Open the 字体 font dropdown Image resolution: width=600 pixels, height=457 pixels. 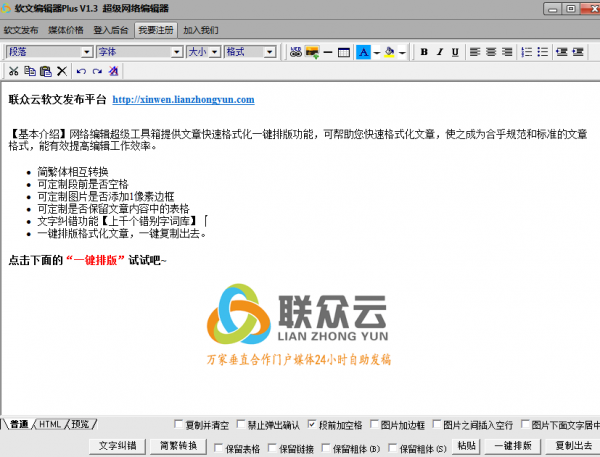(x=176, y=52)
